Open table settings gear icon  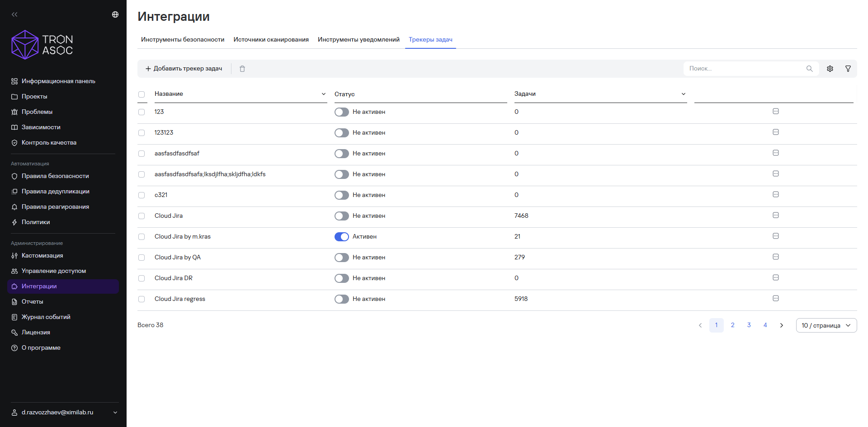(x=830, y=69)
